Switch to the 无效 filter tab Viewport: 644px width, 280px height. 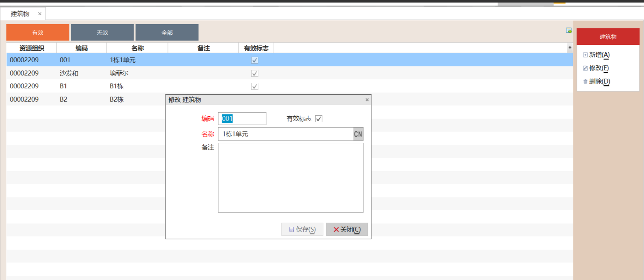(102, 32)
